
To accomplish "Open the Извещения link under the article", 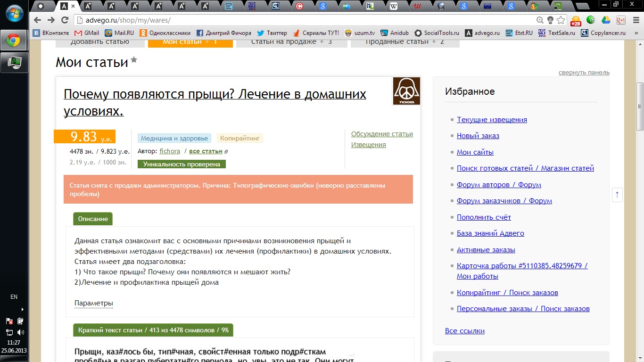I will 369,145.
